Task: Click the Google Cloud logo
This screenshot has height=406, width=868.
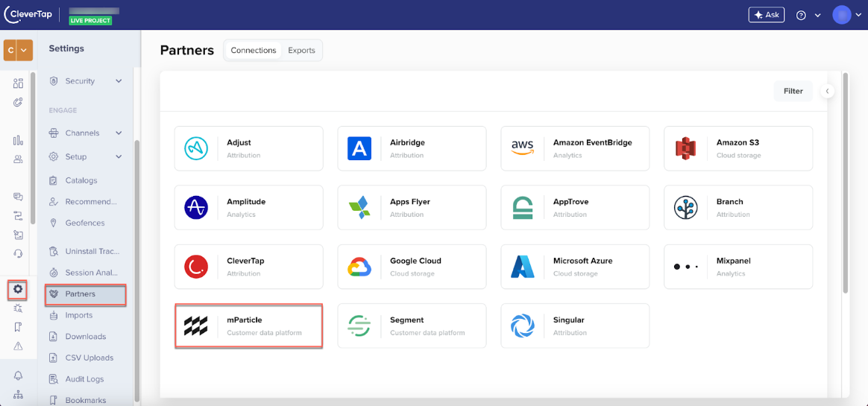Action: [359, 267]
